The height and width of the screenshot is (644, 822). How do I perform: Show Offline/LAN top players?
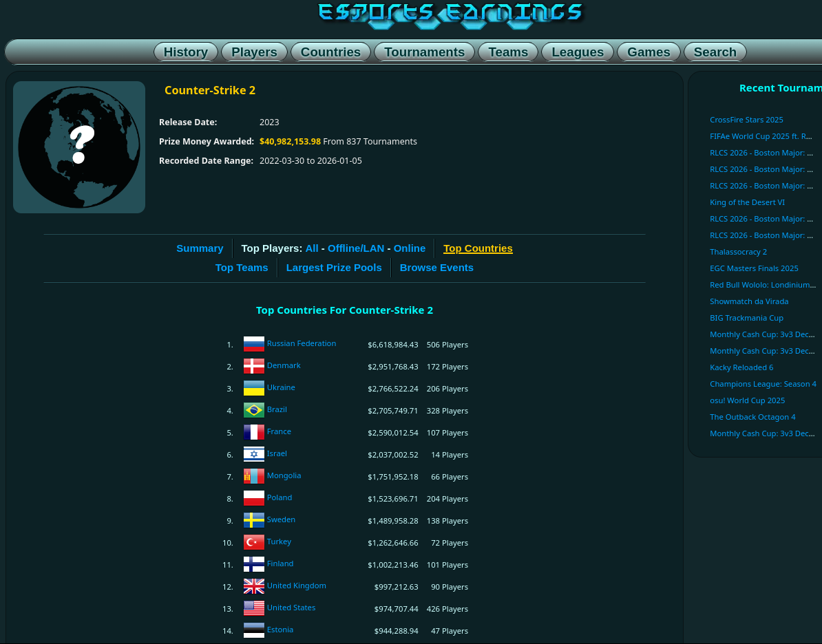pos(356,248)
